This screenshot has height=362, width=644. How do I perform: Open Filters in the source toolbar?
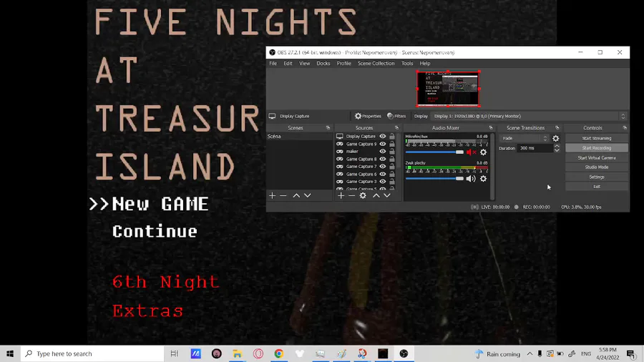[x=396, y=116]
